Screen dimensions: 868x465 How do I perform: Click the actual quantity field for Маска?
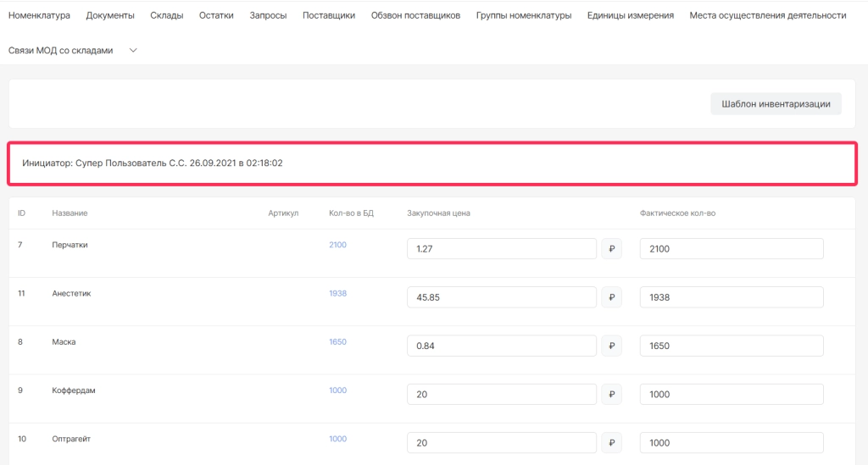tap(732, 346)
